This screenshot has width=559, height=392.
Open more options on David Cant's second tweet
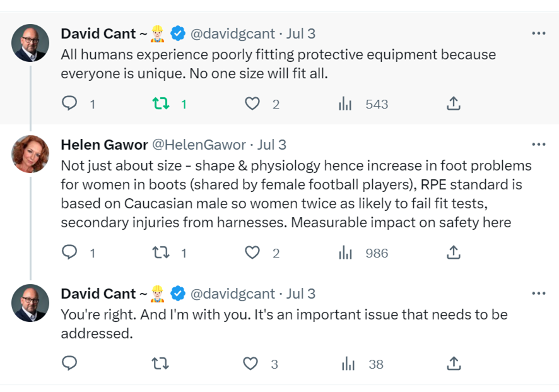coord(539,293)
